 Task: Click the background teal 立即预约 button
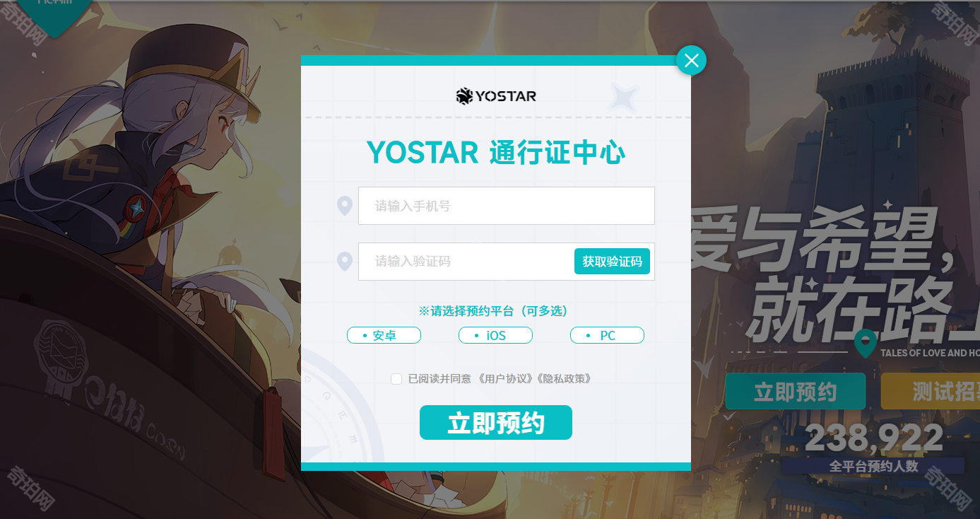[796, 391]
